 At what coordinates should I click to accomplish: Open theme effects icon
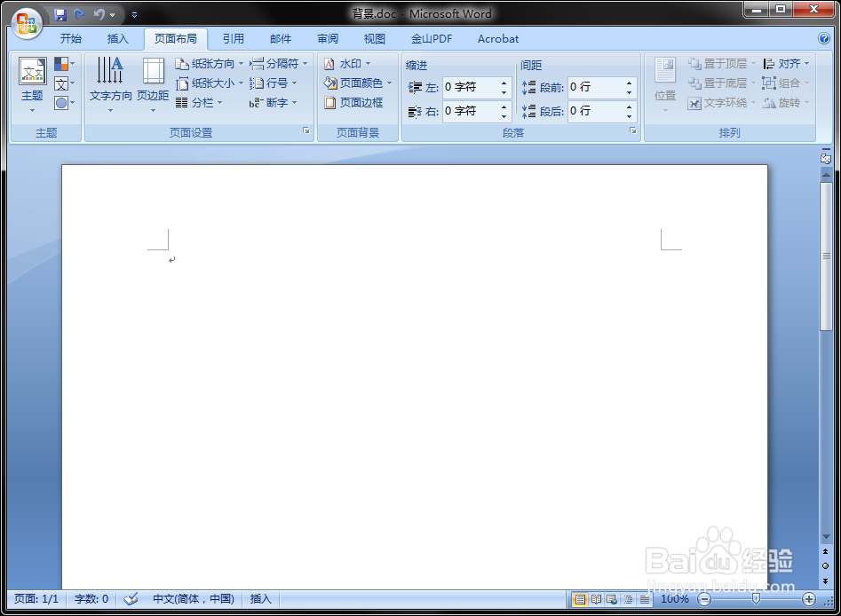(x=64, y=103)
